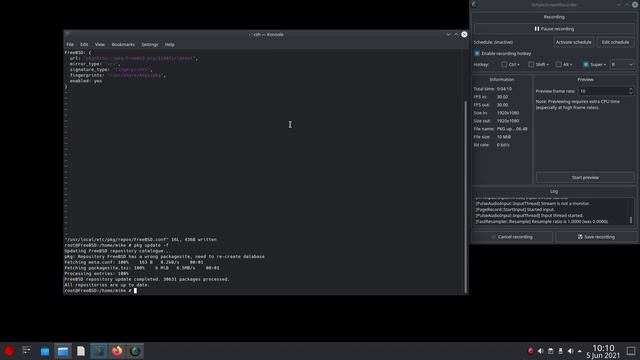Click Save recording button
Image resolution: width=640 pixels, height=360 pixels.
596,237
